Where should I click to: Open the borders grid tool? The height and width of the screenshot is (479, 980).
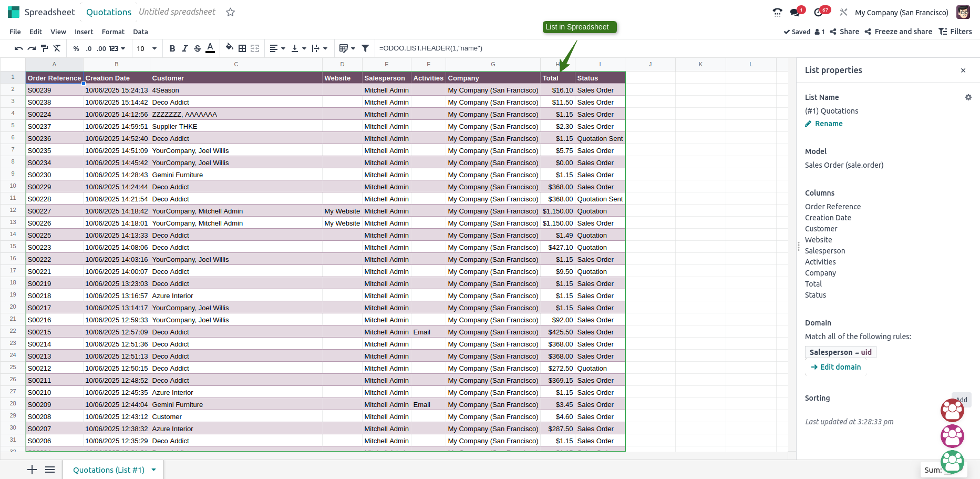pyautogui.click(x=242, y=48)
